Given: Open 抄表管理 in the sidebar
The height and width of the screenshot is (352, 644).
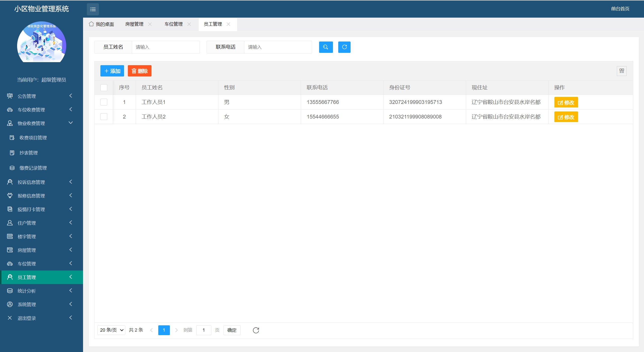Looking at the screenshot, I should point(29,153).
